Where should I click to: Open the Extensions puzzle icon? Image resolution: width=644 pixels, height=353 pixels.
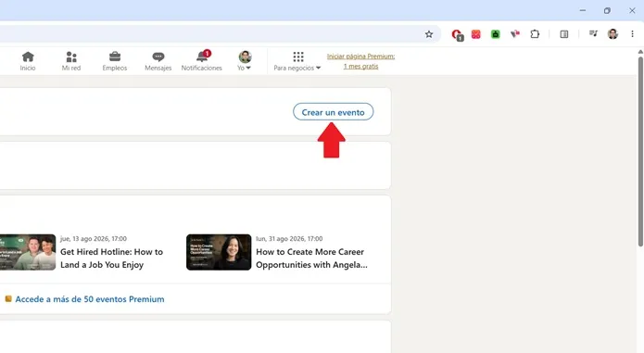click(x=535, y=34)
